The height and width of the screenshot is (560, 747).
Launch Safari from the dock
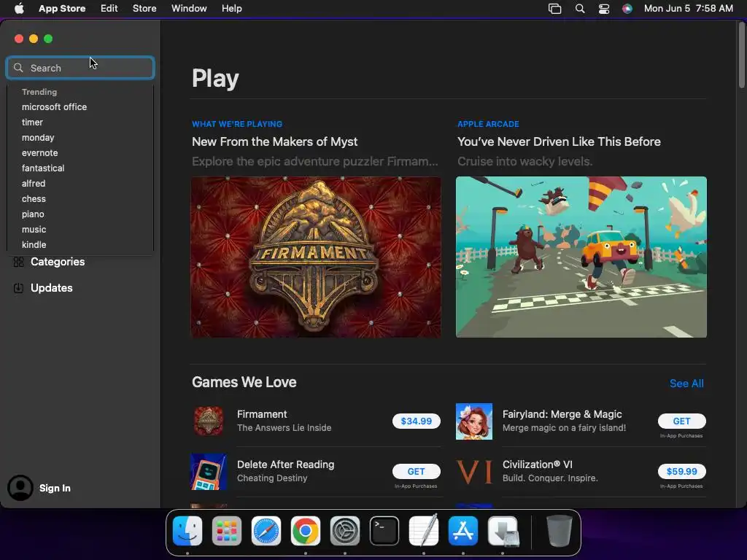(266, 531)
